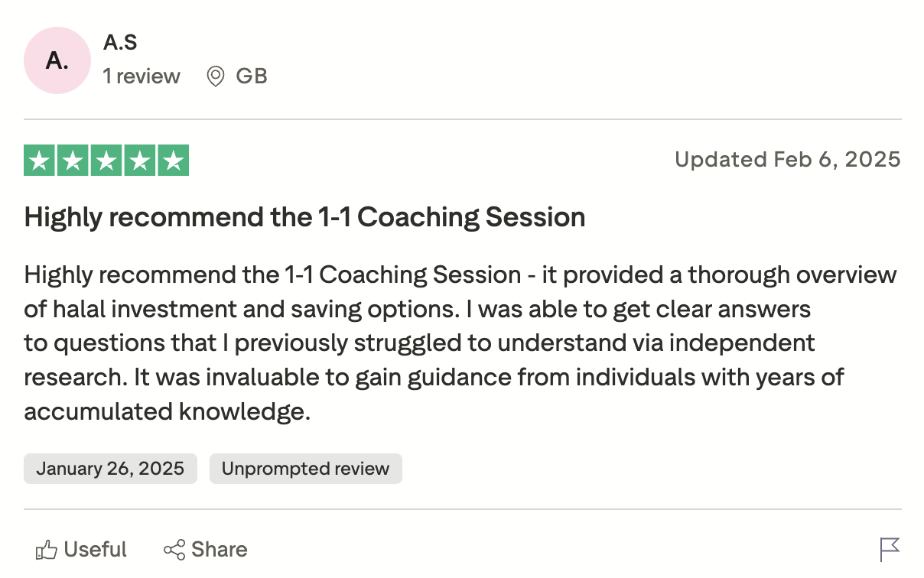Click the second green rating star
Screen dimensions: 924x578
point(73,161)
